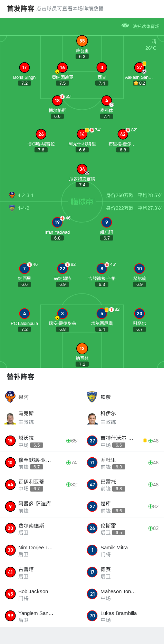The image size is (164, 644).
Task: Click the 法托达体育场 stadium icon
Action: point(125,26)
